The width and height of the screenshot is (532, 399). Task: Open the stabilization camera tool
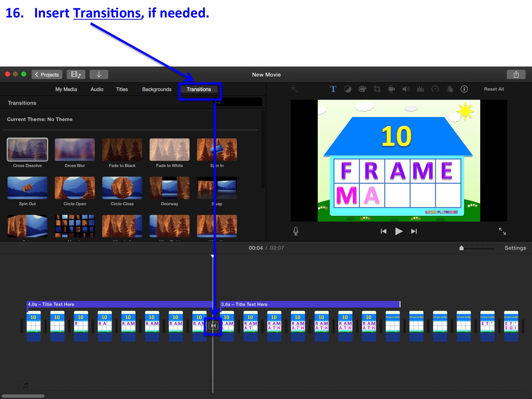tap(392, 89)
